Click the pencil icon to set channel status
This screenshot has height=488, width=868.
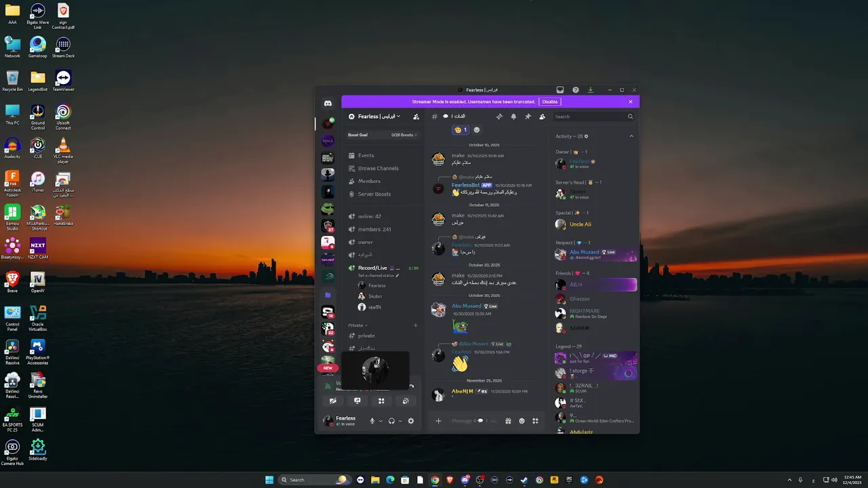click(397, 275)
